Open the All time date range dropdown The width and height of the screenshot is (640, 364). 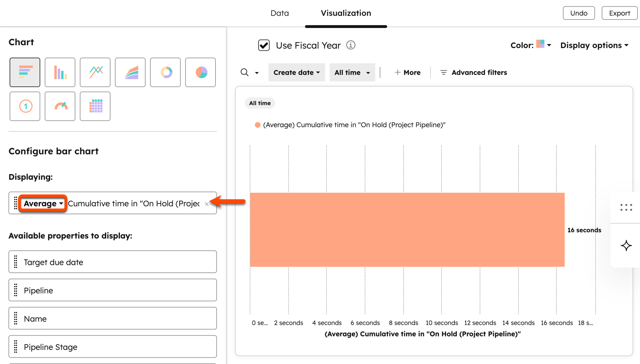(352, 72)
